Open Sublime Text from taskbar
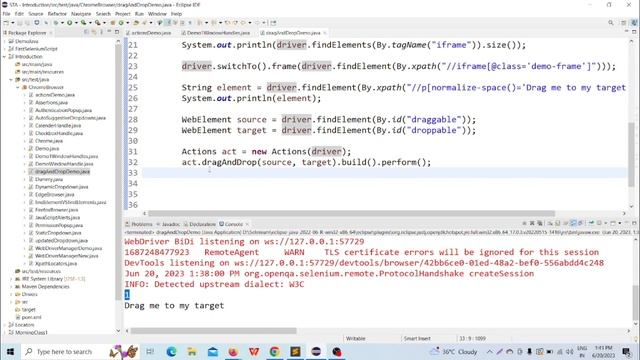Image resolution: width=640 pixels, height=360 pixels. pyautogui.click(x=296, y=351)
